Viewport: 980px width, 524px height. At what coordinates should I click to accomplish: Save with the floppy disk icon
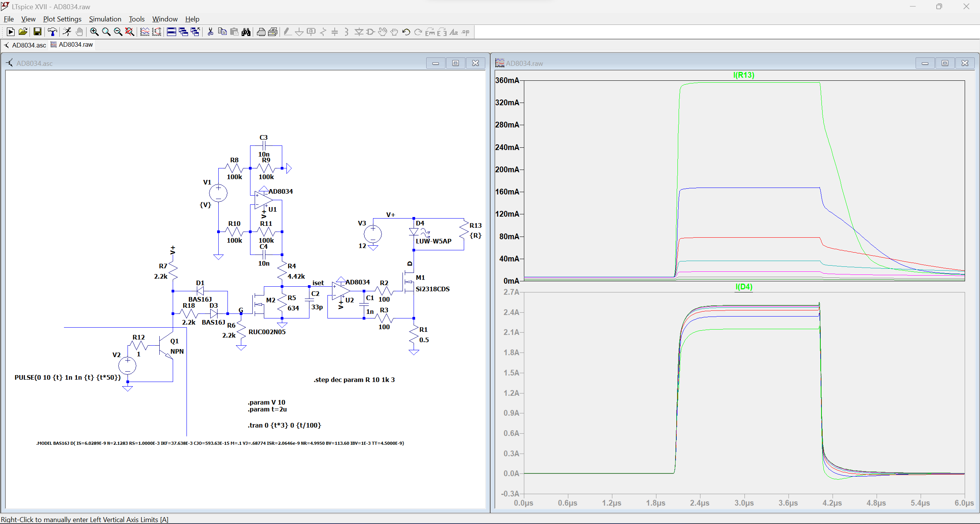pyautogui.click(x=37, y=32)
